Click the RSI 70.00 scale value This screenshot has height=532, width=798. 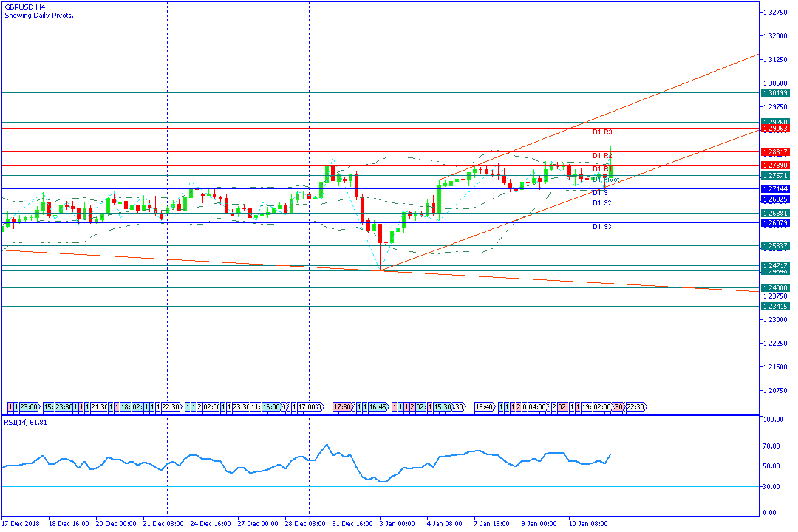(772, 446)
